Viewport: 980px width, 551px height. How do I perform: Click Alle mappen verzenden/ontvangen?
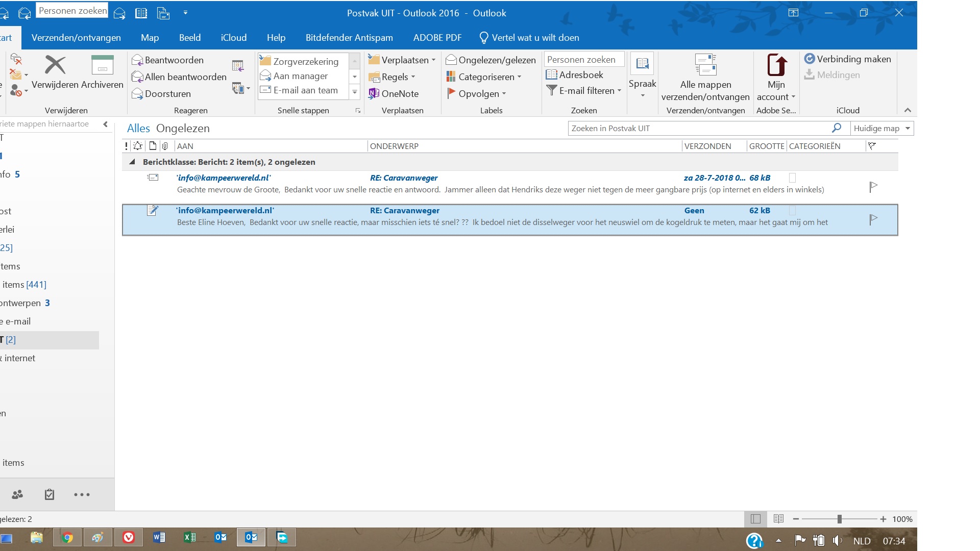[x=705, y=77]
